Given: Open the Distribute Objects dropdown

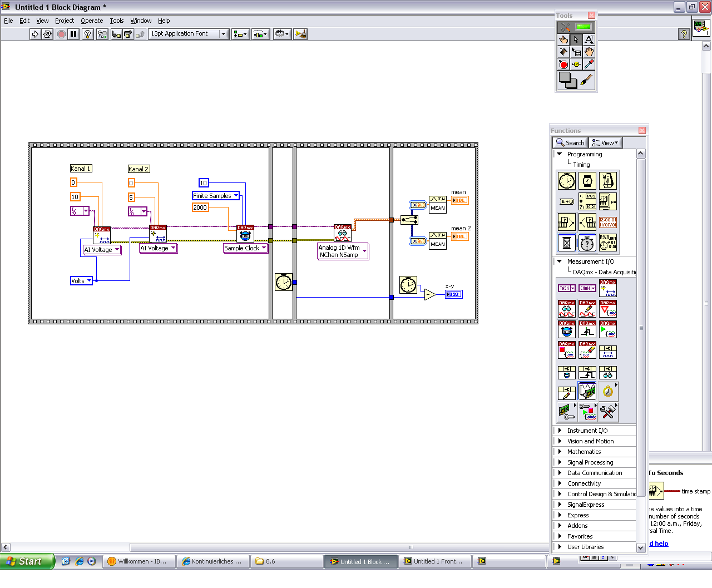Looking at the screenshot, I should (x=260, y=34).
